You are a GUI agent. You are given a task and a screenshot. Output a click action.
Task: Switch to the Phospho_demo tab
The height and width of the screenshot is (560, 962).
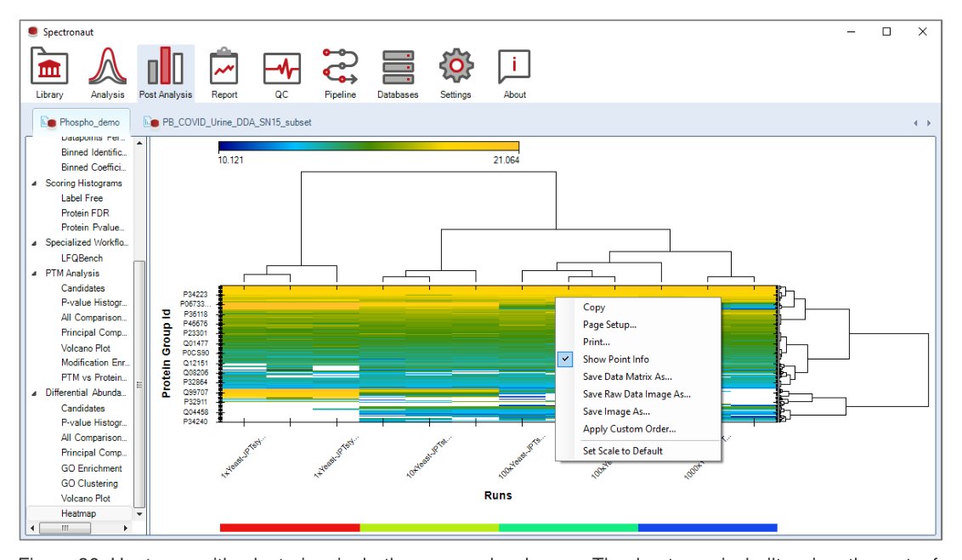click(x=81, y=122)
